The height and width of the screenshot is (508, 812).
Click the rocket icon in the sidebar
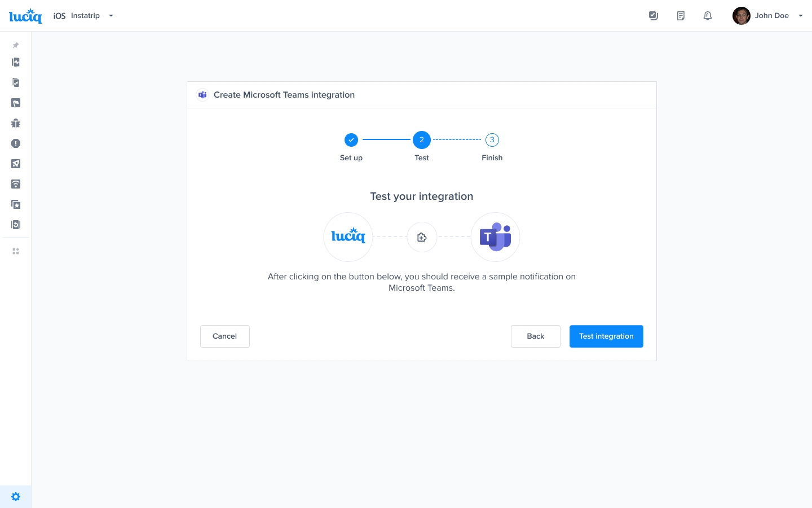(16, 164)
